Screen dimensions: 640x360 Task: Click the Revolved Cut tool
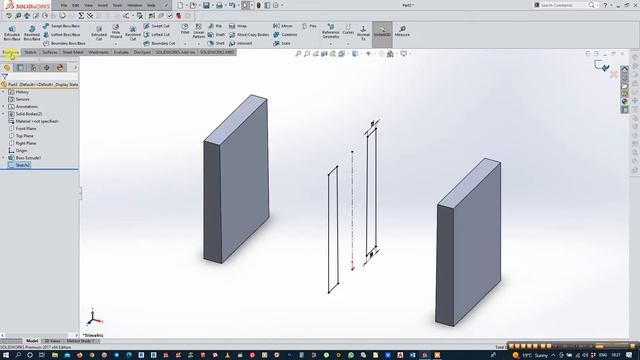133,33
